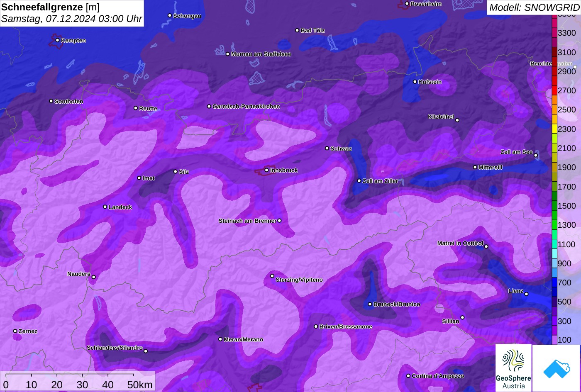Click the 500 legend value
581x392 pixels.
[x=564, y=302]
